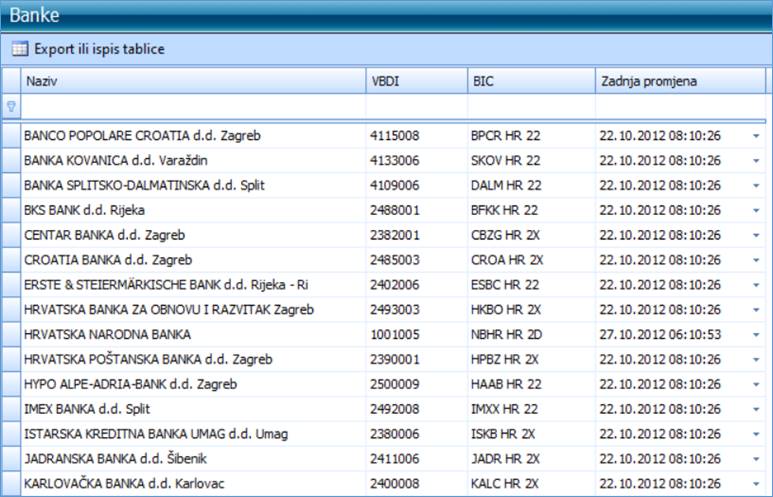Click BIC code ESBC HR 22
Viewport: 773px width, 497px height.
pos(505,284)
